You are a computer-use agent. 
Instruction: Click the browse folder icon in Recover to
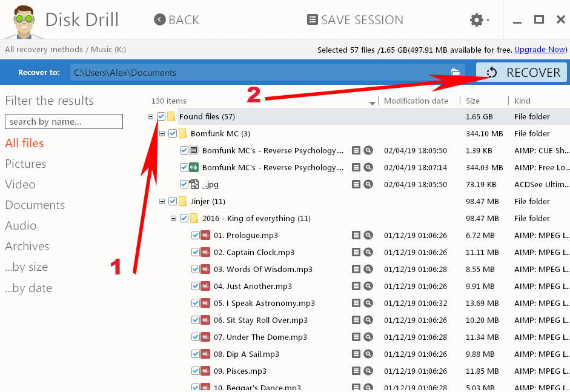(x=455, y=72)
